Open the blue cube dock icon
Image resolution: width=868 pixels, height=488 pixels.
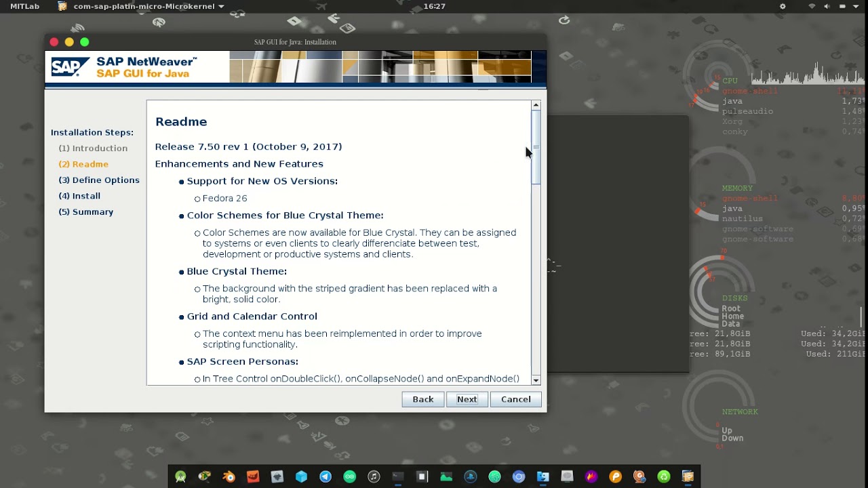[301, 476]
